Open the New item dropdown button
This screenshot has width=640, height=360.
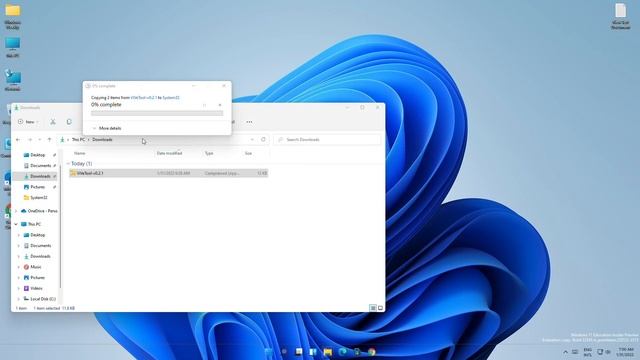pyautogui.click(x=28, y=122)
